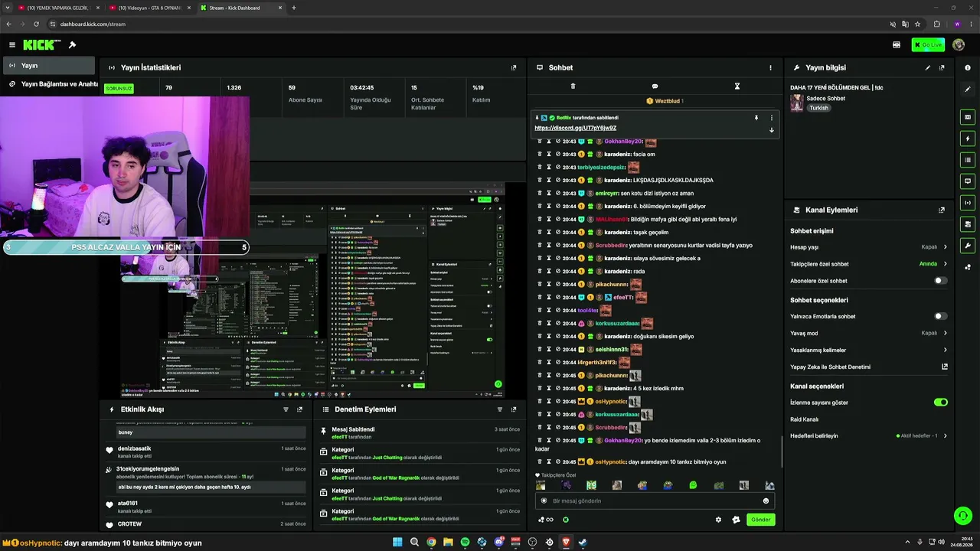The width and height of the screenshot is (980, 551).
Task: Click the user avatar in top right
Action: point(959,45)
